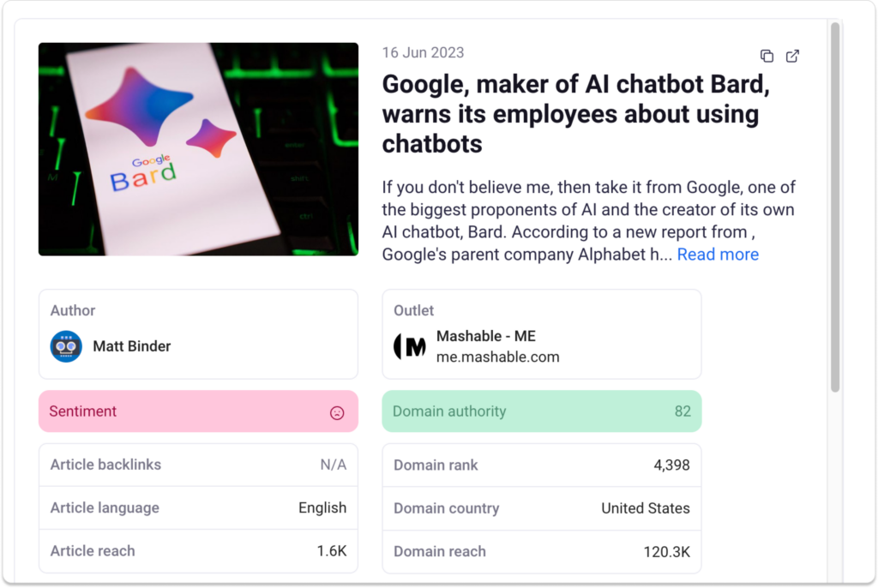Click the Mashable outlet logo
The image size is (878, 588).
(x=410, y=346)
